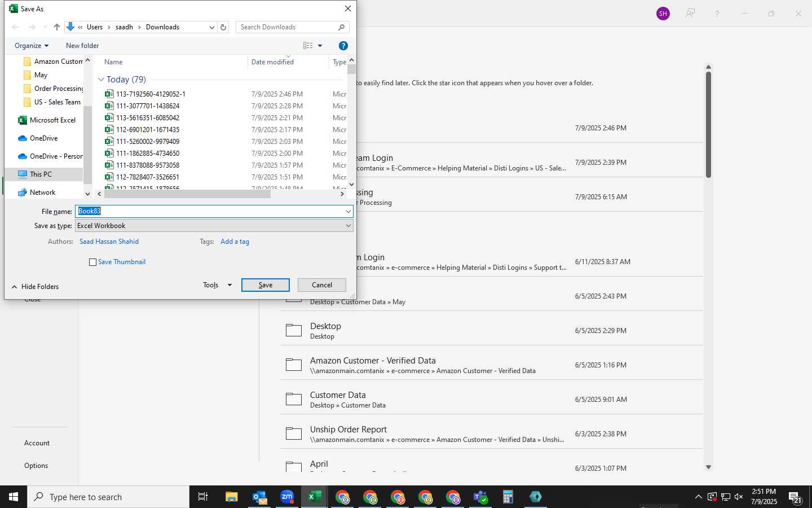Open Outlook from the taskbar
The height and width of the screenshot is (508, 812).
pyautogui.click(x=259, y=497)
